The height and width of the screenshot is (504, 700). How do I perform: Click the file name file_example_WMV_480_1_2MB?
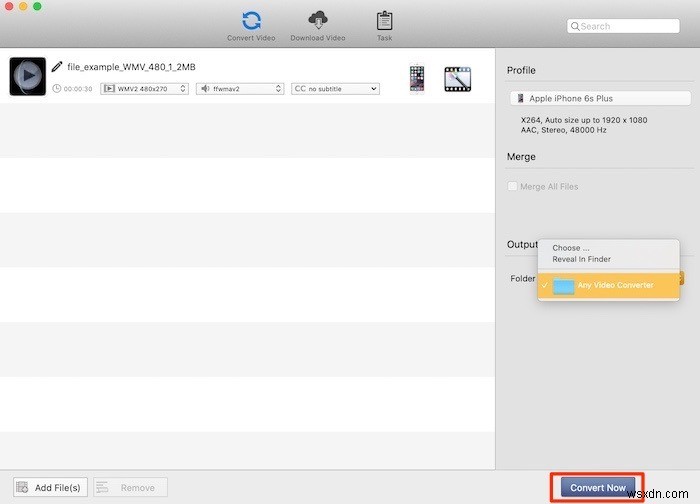tap(131, 67)
